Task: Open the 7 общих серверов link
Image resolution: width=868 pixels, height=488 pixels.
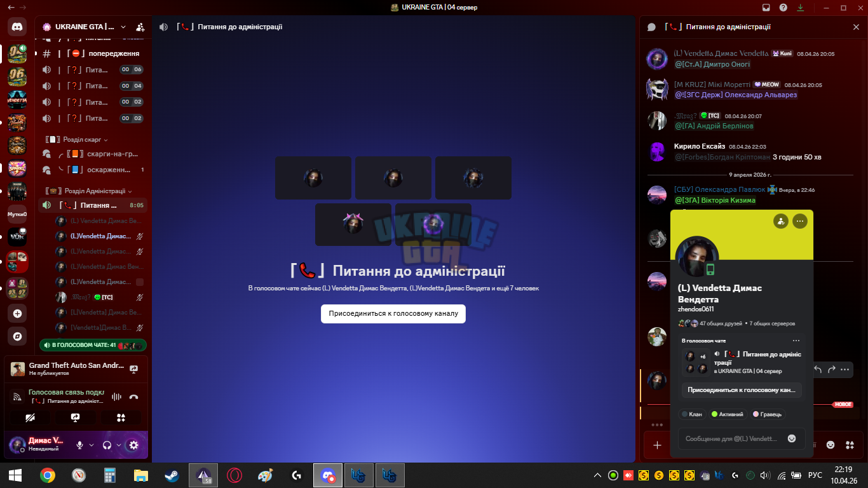Action: pyautogui.click(x=772, y=323)
